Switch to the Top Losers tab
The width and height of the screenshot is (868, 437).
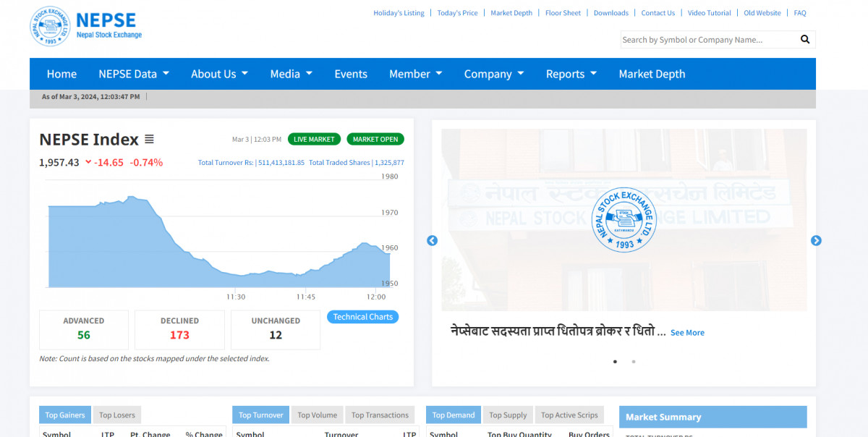tap(117, 415)
